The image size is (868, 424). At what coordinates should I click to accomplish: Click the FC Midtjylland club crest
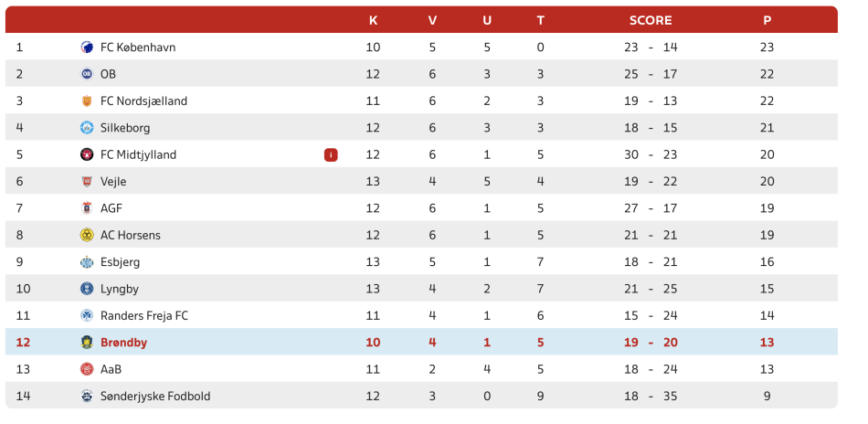[87, 154]
